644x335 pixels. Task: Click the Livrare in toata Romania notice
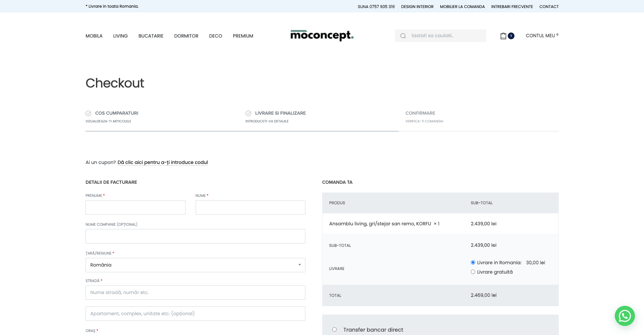click(x=112, y=6)
